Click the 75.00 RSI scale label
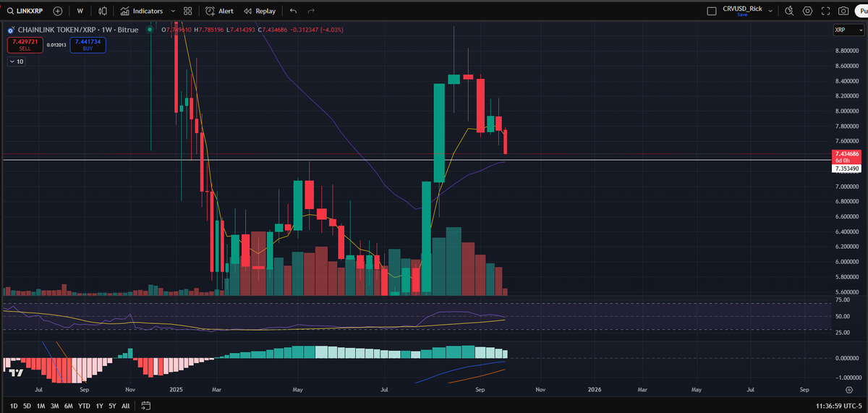Image resolution: width=868 pixels, height=413 pixels. click(x=841, y=299)
